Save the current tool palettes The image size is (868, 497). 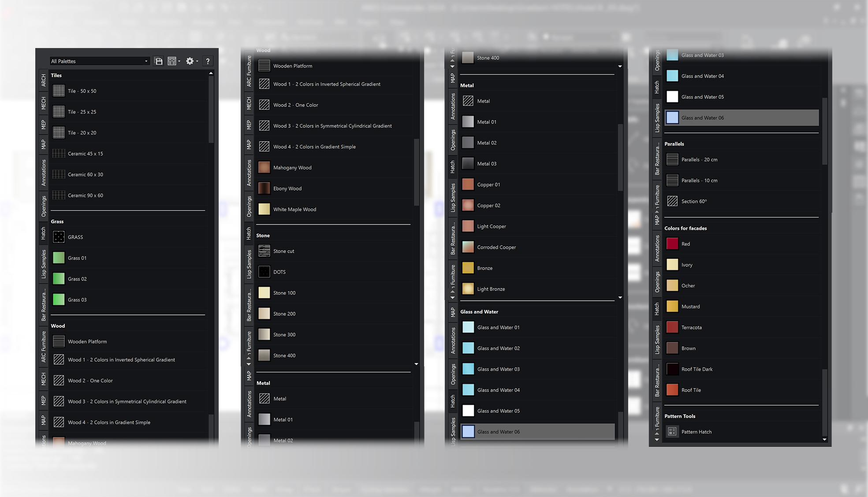tap(159, 61)
